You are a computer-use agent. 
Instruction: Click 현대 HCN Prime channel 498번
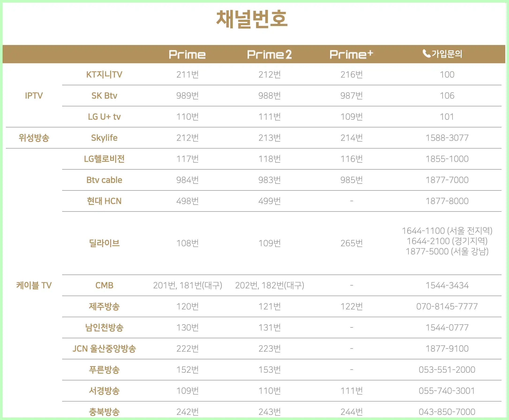(x=187, y=201)
